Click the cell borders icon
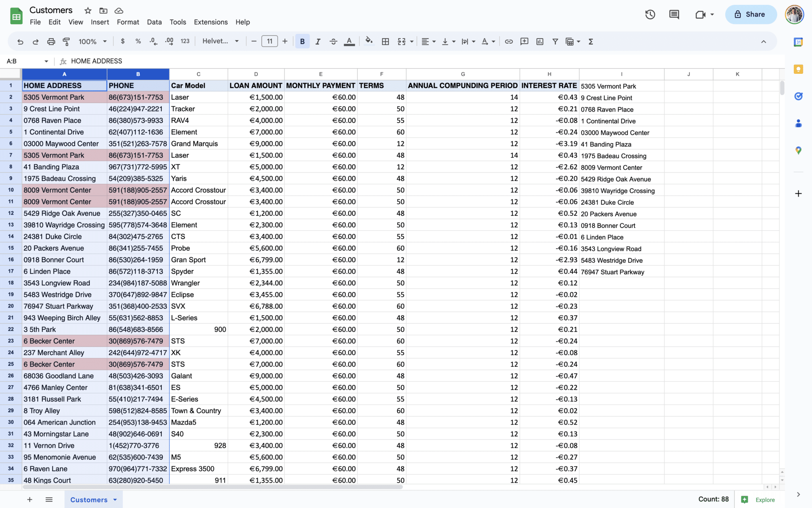Image resolution: width=812 pixels, height=508 pixels. tap(385, 41)
